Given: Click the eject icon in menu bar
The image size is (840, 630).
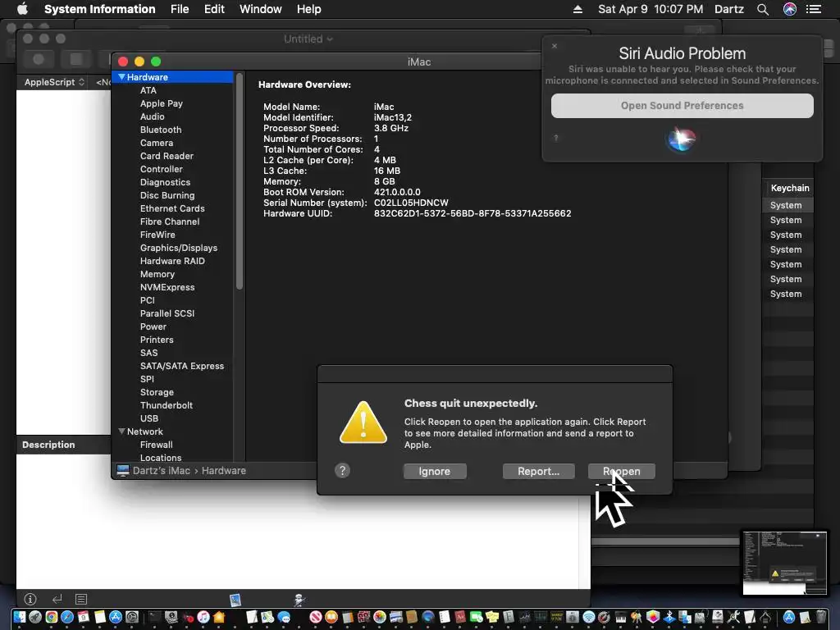Looking at the screenshot, I should (577, 9).
